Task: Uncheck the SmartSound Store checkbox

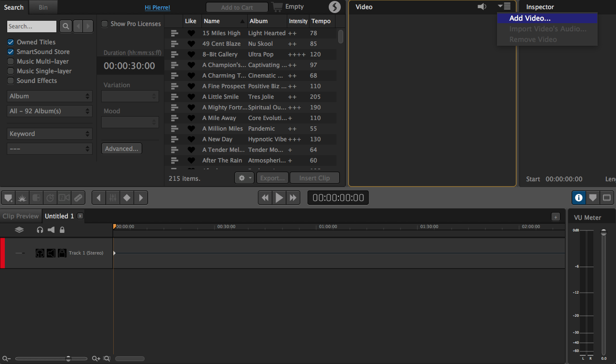Action: [11, 52]
